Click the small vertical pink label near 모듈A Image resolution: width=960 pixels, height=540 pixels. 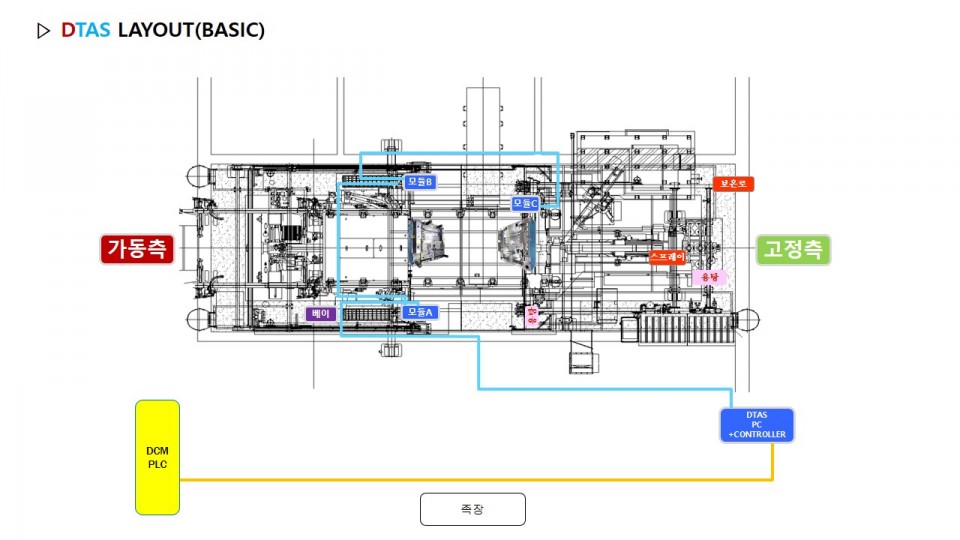tap(532, 316)
